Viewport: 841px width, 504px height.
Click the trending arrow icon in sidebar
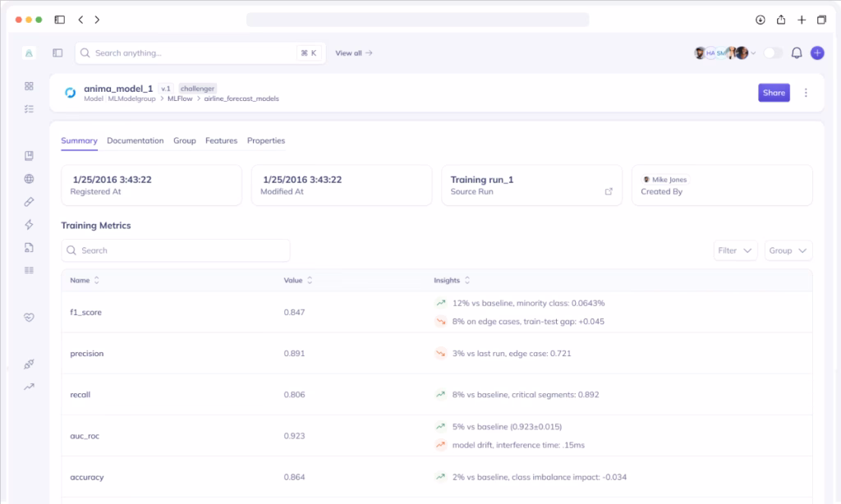[29, 387]
